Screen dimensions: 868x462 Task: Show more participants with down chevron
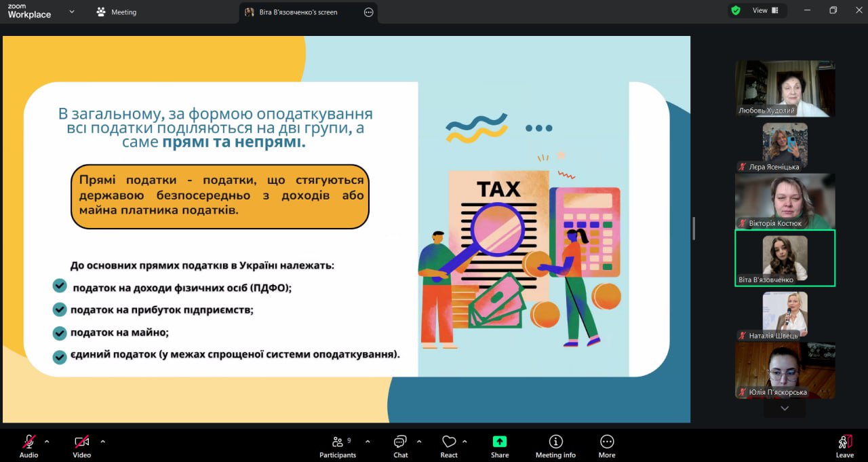[785, 408]
